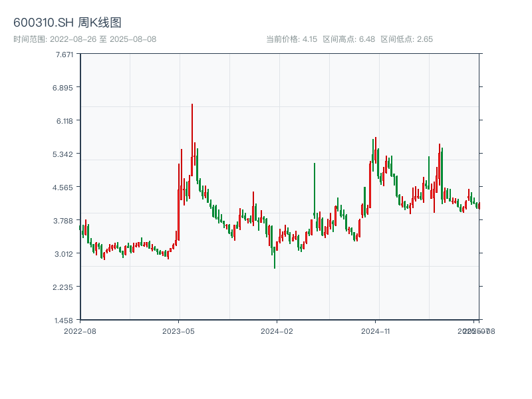Click the x-axis label 2022-08

[x=80, y=331]
